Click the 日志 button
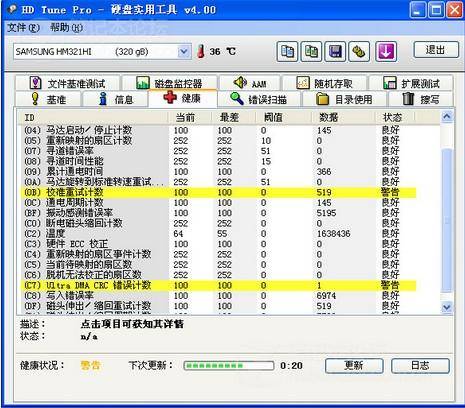Viewport: 465px width, 408px height. pyautogui.click(x=420, y=366)
